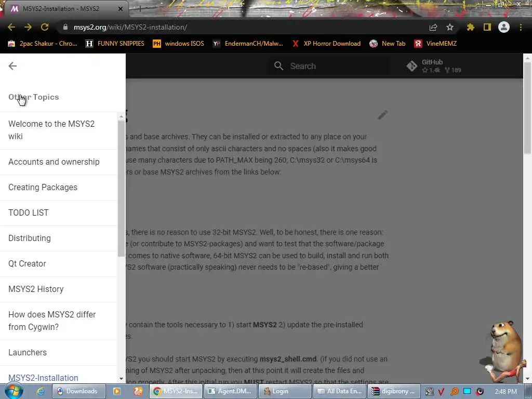Open XP Horror Download bookmark

(326, 44)
